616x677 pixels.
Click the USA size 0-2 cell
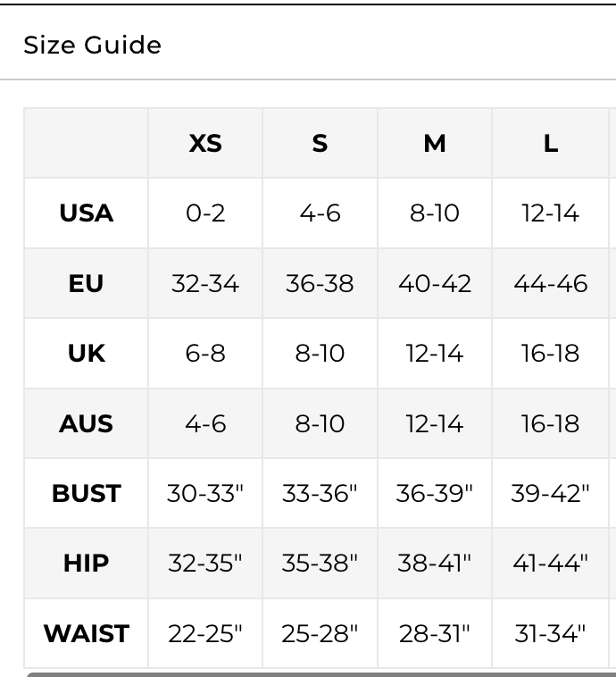point(205,213)
